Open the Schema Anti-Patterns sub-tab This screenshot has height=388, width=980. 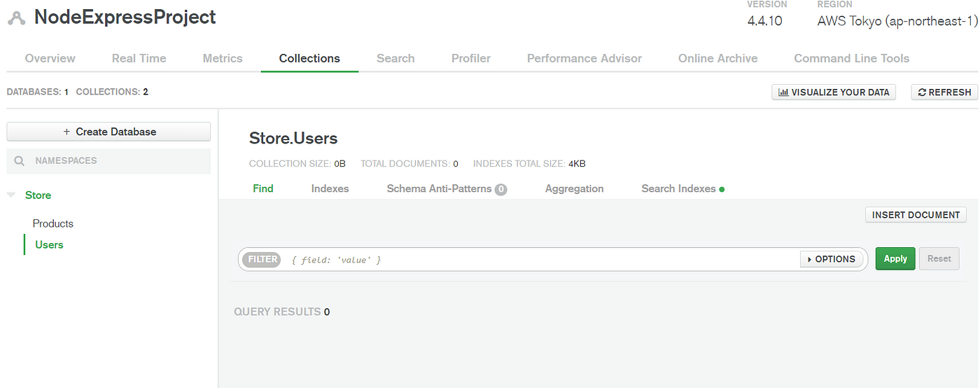[x=447, y=188]
